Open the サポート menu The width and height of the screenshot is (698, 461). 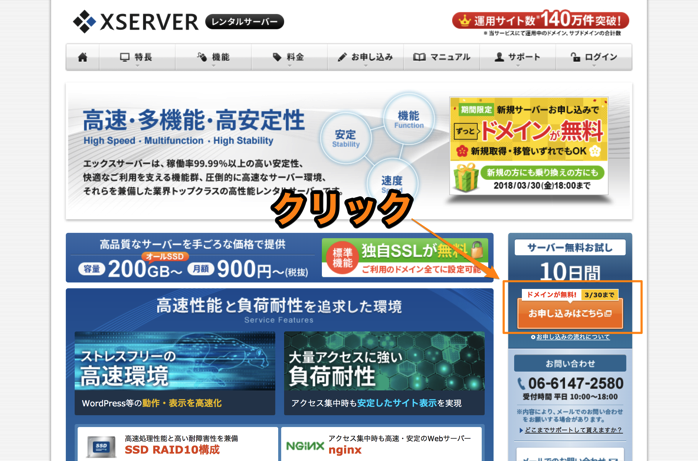click(x=517, y=57)
